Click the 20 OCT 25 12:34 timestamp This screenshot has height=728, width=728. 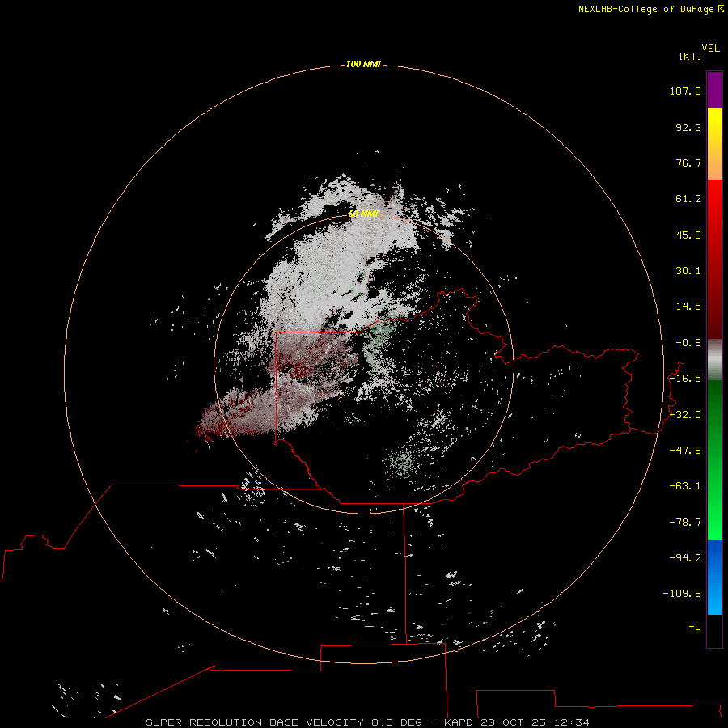pos(535,722)
